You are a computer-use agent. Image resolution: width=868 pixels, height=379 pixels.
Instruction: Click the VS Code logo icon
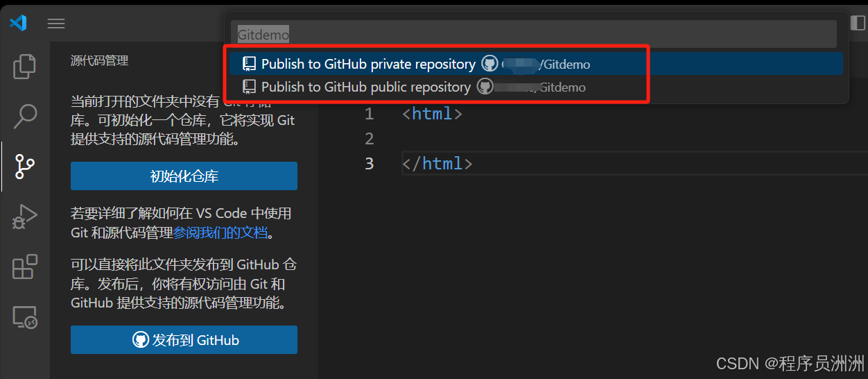[x=18, y=23]
